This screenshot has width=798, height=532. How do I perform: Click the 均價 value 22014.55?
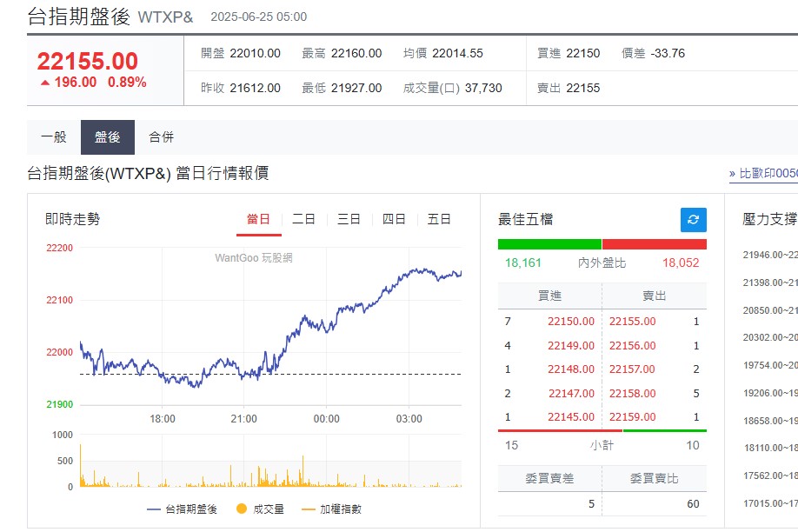(x=457, y=53)
